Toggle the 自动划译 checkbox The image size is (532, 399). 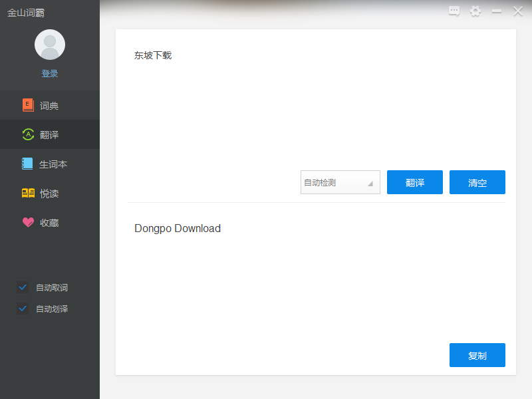coord(23,309)
